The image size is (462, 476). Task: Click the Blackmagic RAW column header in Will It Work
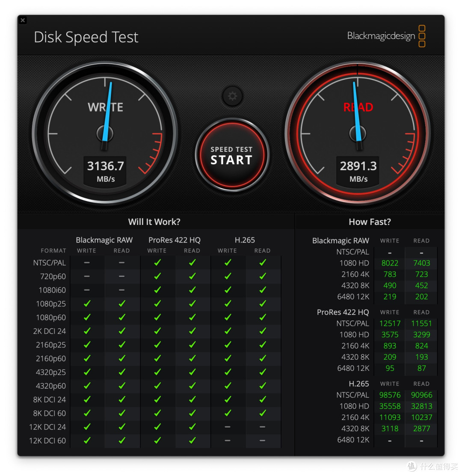coord(104,240)
